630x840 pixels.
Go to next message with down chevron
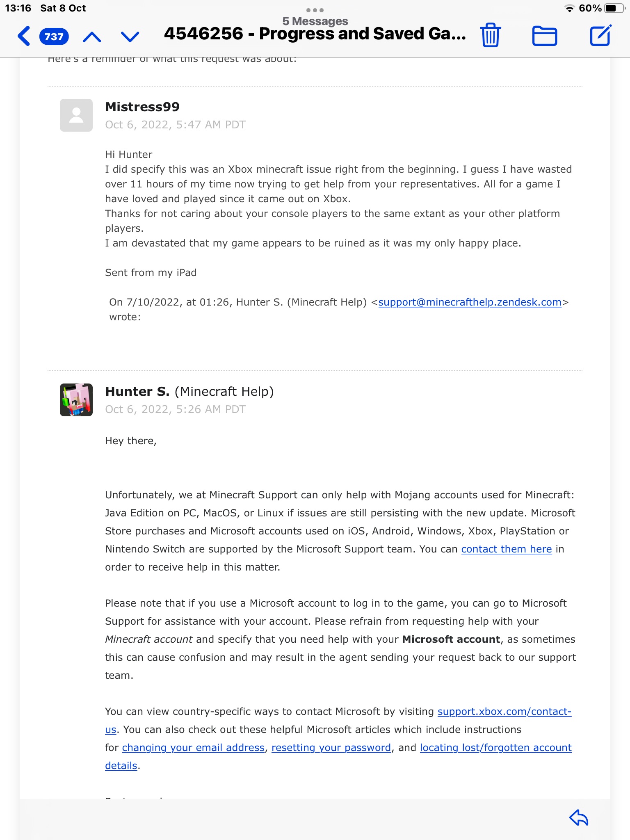pos(130,37)
